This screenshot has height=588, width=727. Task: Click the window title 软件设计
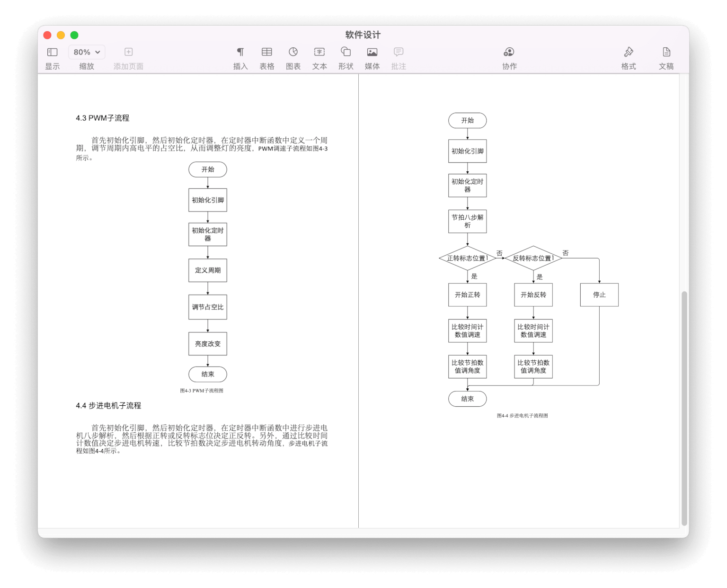[363, 35]
